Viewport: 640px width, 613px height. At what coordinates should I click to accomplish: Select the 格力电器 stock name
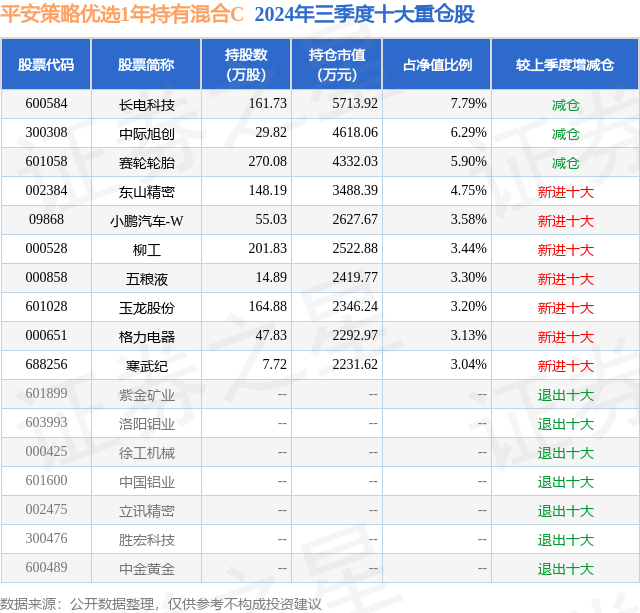coord(147,337)
